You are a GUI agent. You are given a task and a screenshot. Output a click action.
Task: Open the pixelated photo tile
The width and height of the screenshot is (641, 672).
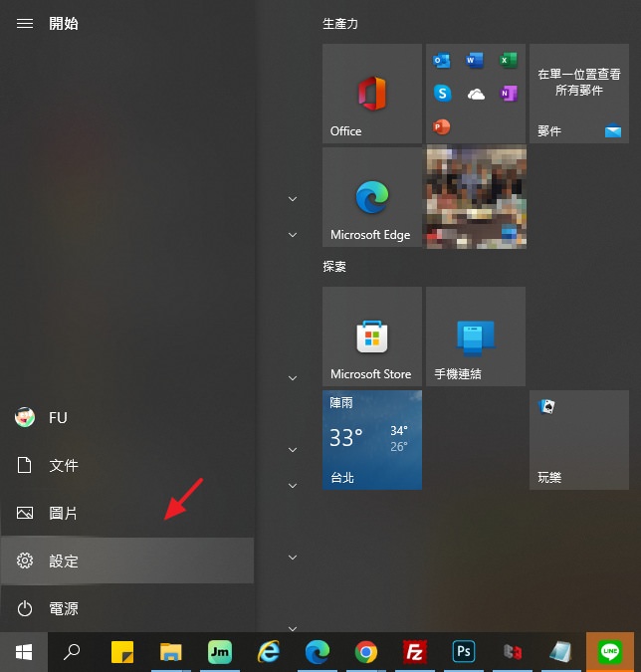pyautogui.click(x=476, y=197)
